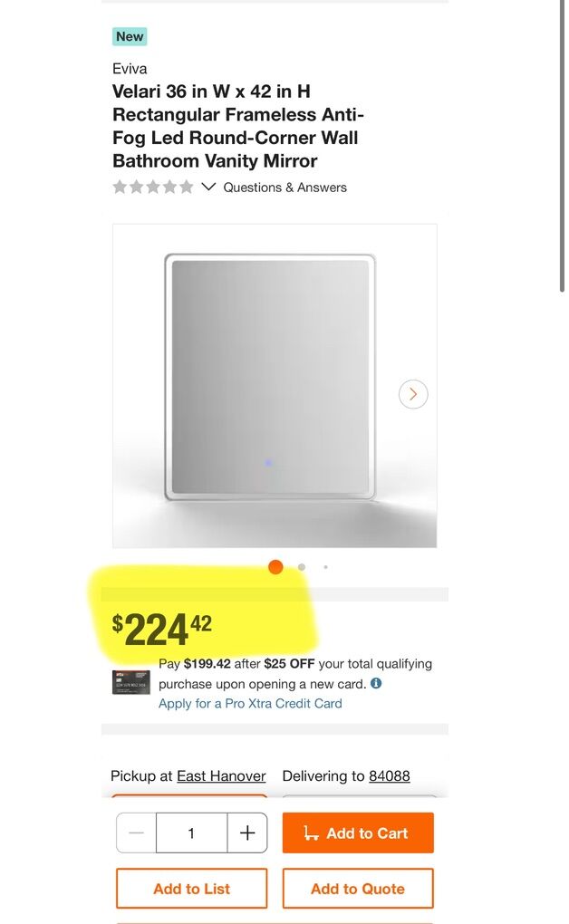Increase quantity with the plus button
The width and height of the screenshot is (569, 924).
[247, 833]
